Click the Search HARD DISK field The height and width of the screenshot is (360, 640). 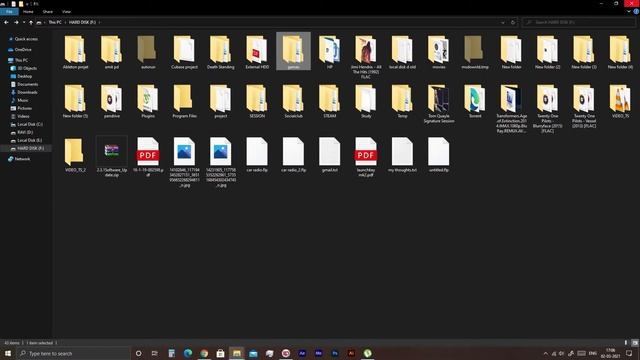coord(578,22)
